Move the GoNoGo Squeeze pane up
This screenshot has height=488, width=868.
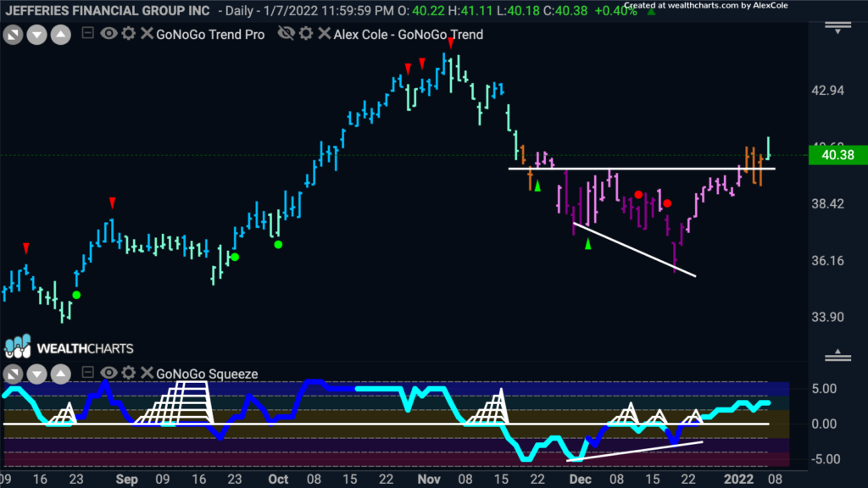pos(61,374)
